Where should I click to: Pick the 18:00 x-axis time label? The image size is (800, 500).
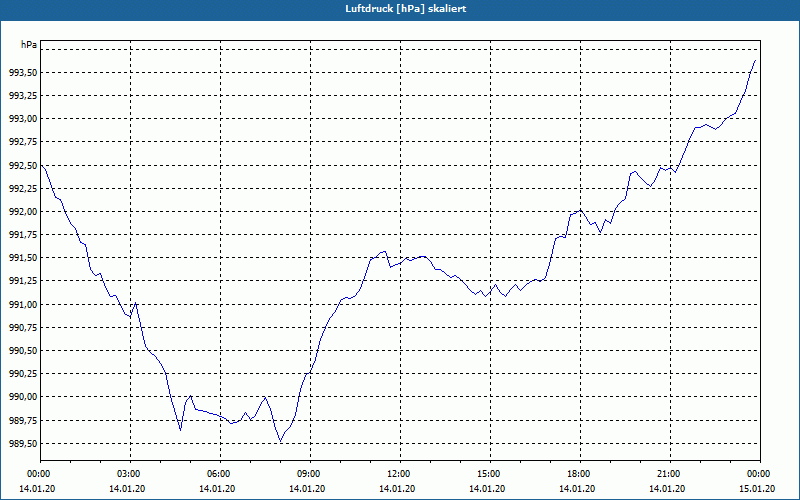577,474
